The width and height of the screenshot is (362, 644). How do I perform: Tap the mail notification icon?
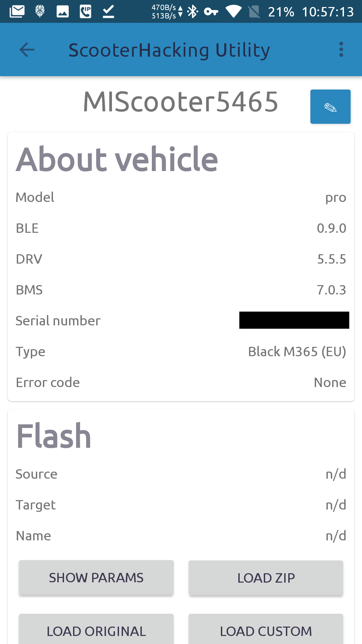tap(17, 12)
